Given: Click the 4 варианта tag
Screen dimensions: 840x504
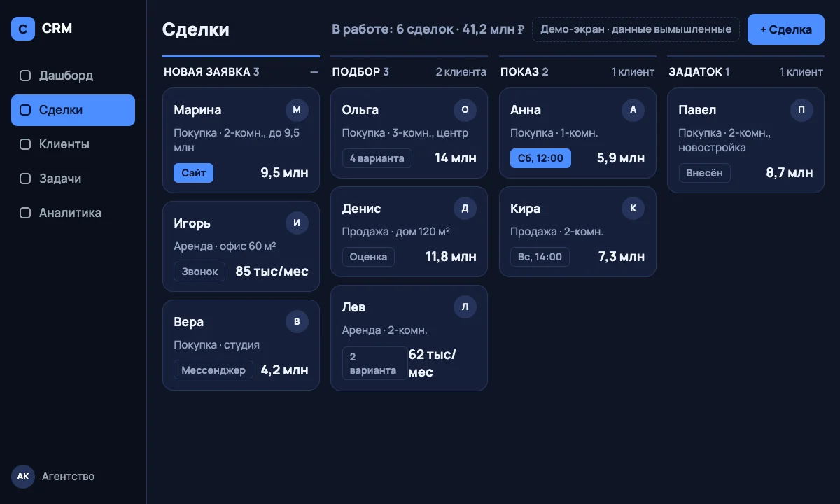Looking at the screenshot, I should click(x=377, y=158).
